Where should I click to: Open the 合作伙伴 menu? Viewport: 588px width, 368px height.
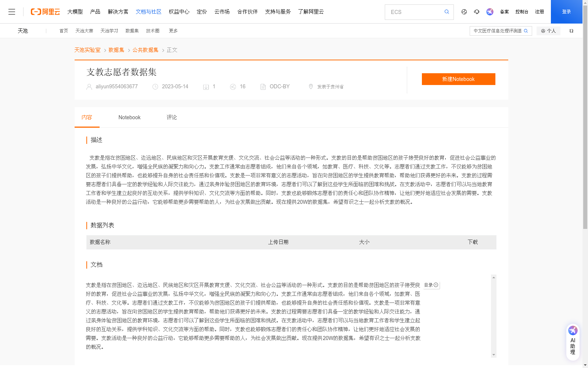click(x=247, y=12)
